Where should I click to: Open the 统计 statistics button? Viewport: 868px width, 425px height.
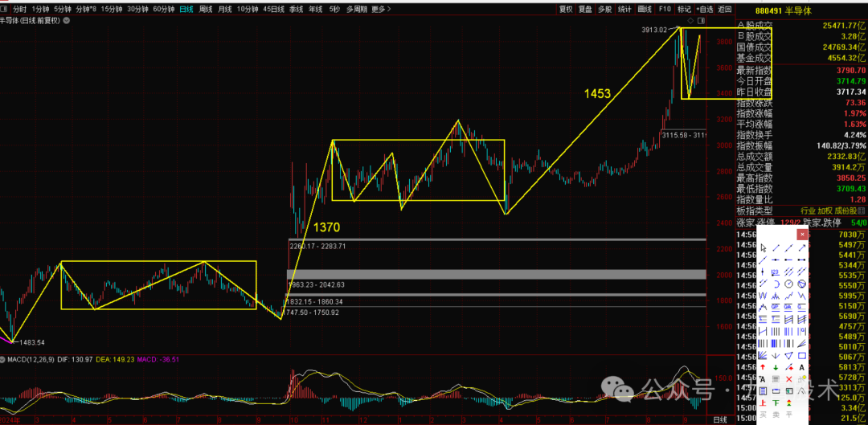point(624,9)
